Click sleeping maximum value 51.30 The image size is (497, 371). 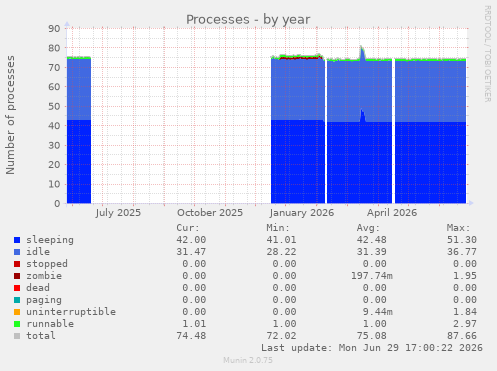coord(462,240)
